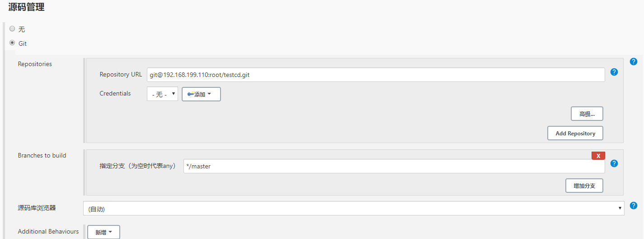Open help icon for 源码库浏览器 dropdown
The width and height of the screenshot is (644, 239).
(633, 206)
